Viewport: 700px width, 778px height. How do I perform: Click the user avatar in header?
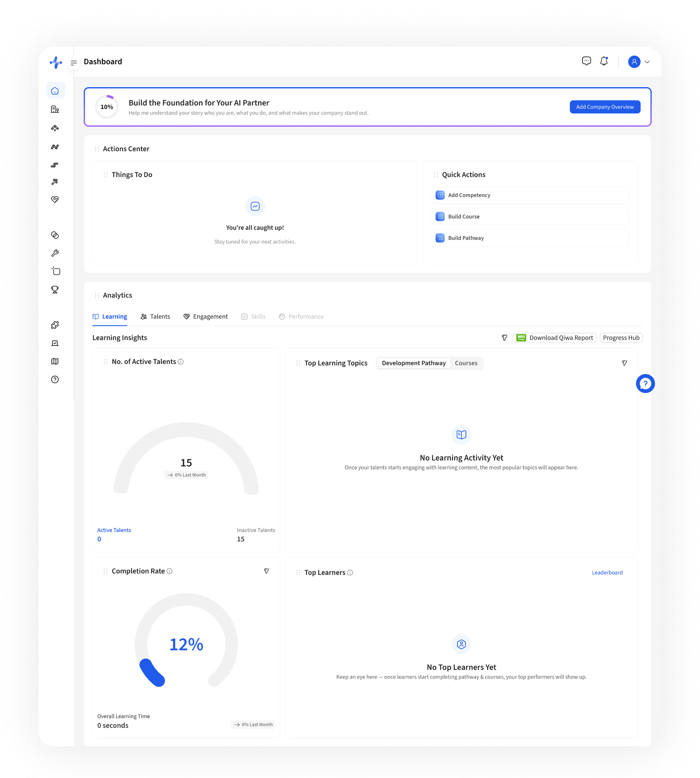634,62
